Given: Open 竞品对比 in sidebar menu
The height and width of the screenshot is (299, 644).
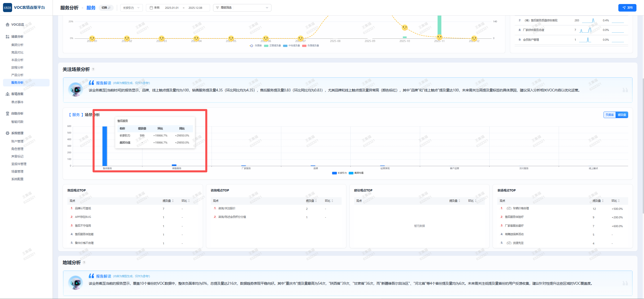Looking at the screenshot, I should click(17, 53).
